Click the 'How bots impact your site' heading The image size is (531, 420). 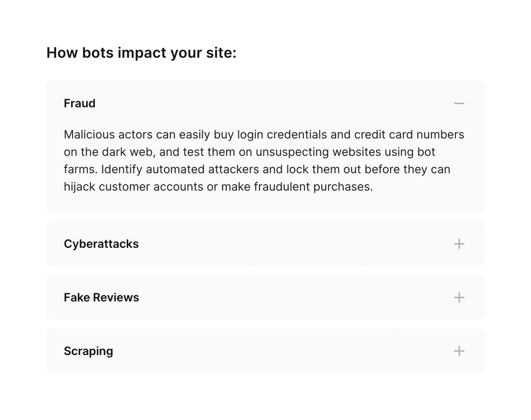(142, 52)
